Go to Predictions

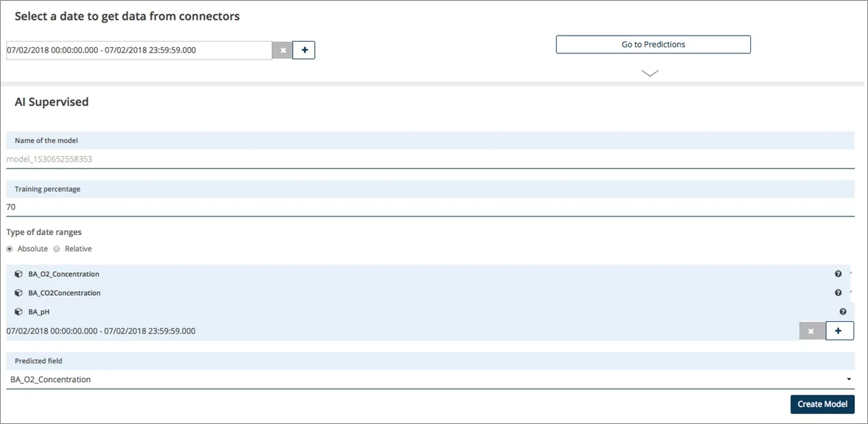[x=653, y=45]
